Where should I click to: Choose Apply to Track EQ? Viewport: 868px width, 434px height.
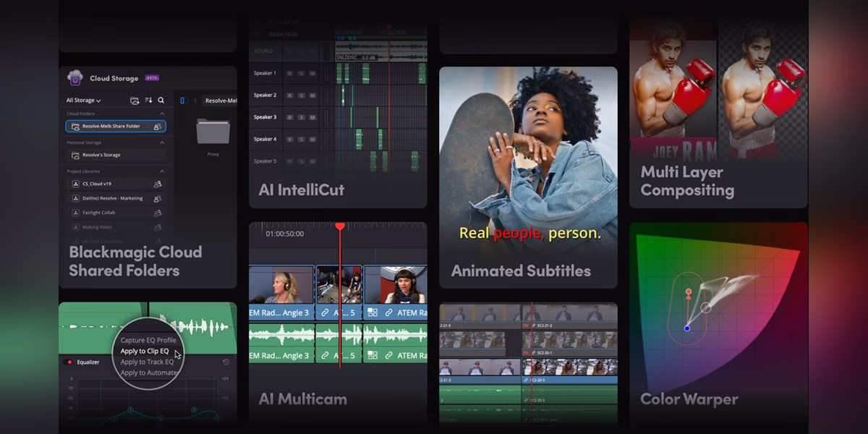pos(147,362)
